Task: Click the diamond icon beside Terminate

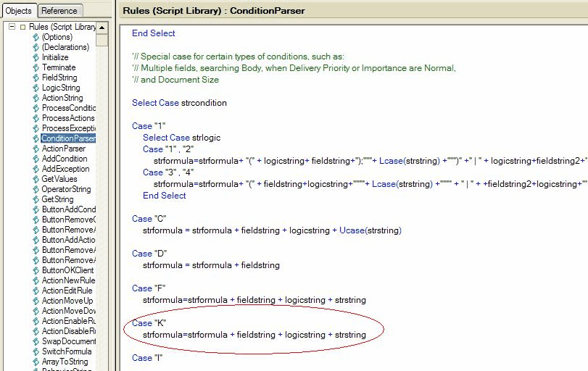Action: (36, 67)
